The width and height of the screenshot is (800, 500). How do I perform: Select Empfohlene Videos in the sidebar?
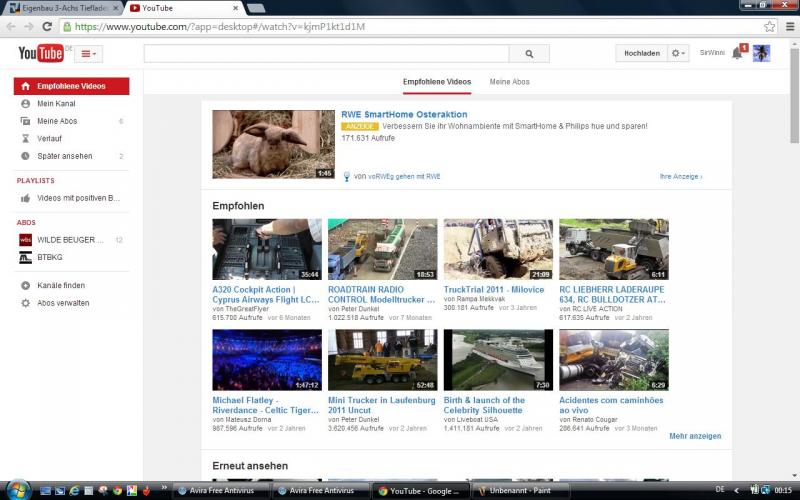click(71, 86)
